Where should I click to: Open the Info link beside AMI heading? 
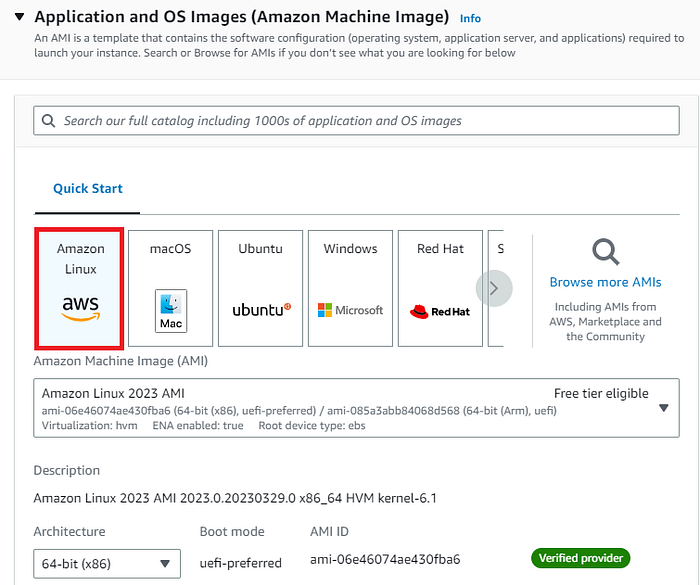(x=470, y=18)
